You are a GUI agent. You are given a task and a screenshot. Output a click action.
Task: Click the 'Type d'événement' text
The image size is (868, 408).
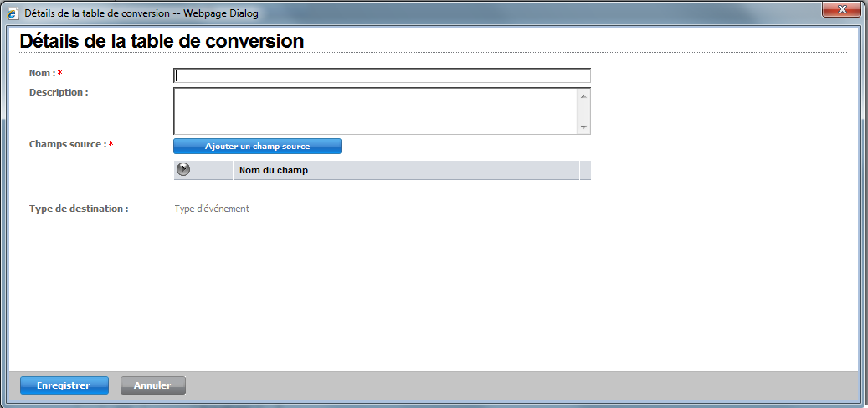coord(212,209)
